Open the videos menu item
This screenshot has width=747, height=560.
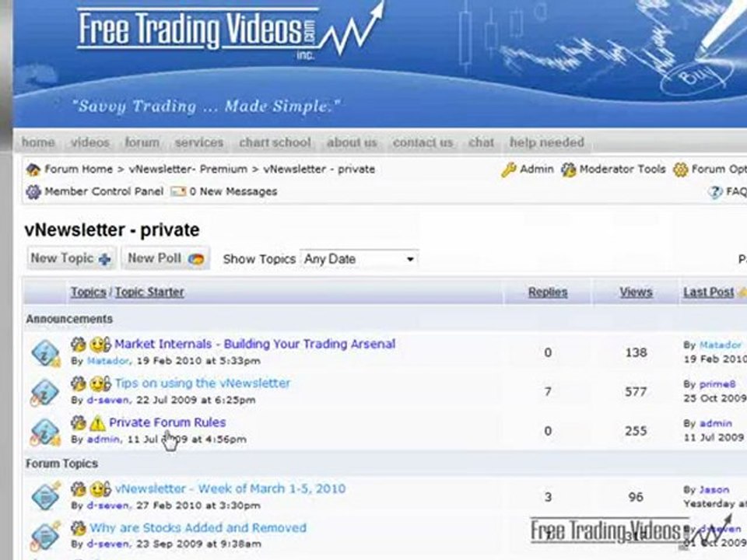90,142
